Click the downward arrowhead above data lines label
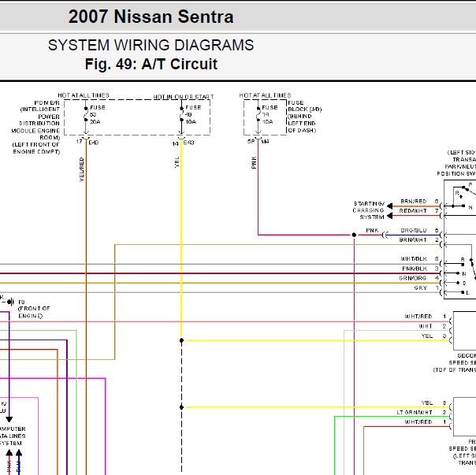The image size is (476, 475). pos(9,419)
